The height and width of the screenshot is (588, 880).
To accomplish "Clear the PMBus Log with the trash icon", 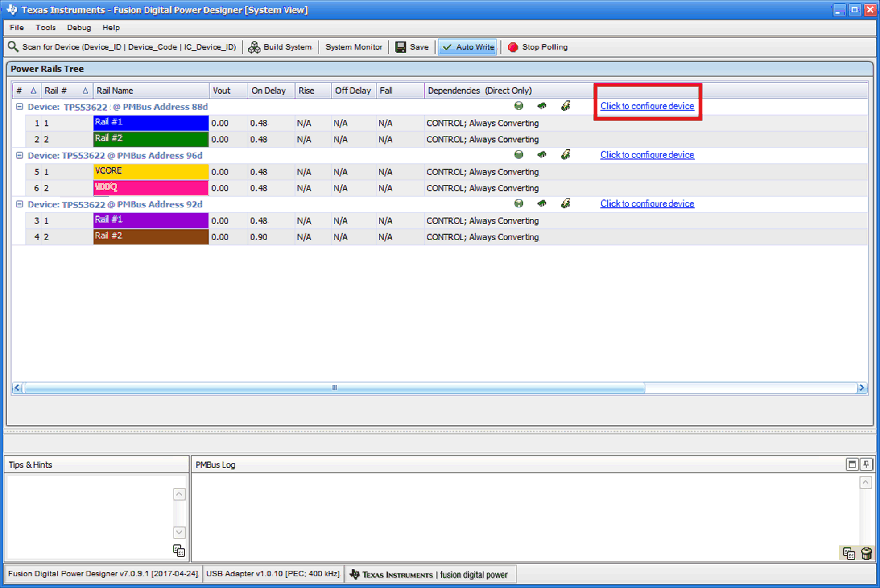I will [x=866, y=554].
